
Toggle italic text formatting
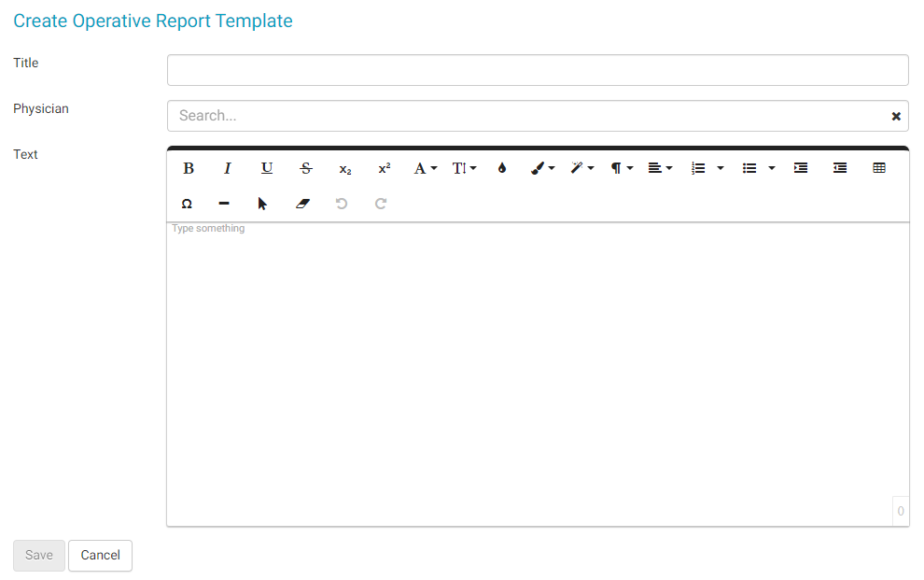point(227,168)
